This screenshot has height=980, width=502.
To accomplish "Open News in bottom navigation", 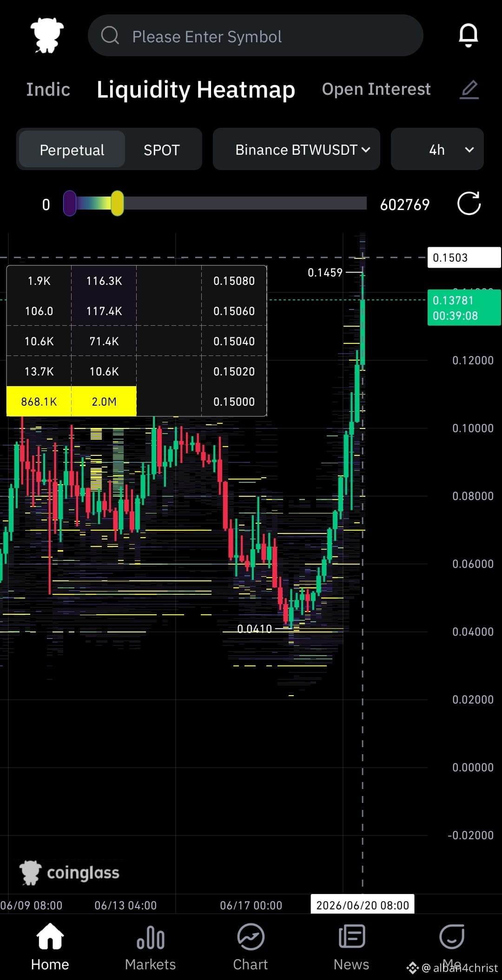I will pyautogui.click(x=351, y=947).
